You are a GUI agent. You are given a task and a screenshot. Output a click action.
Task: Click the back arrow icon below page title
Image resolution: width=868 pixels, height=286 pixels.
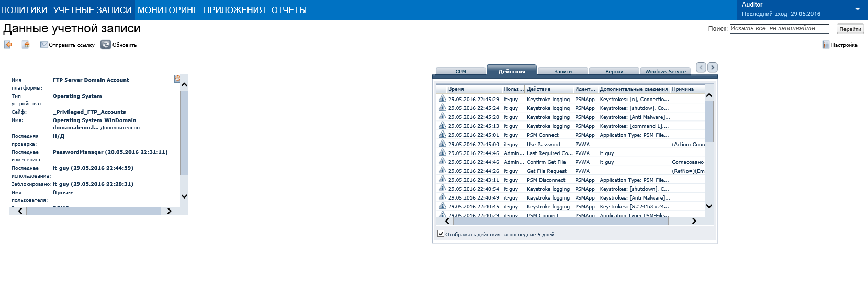point(8,45)
